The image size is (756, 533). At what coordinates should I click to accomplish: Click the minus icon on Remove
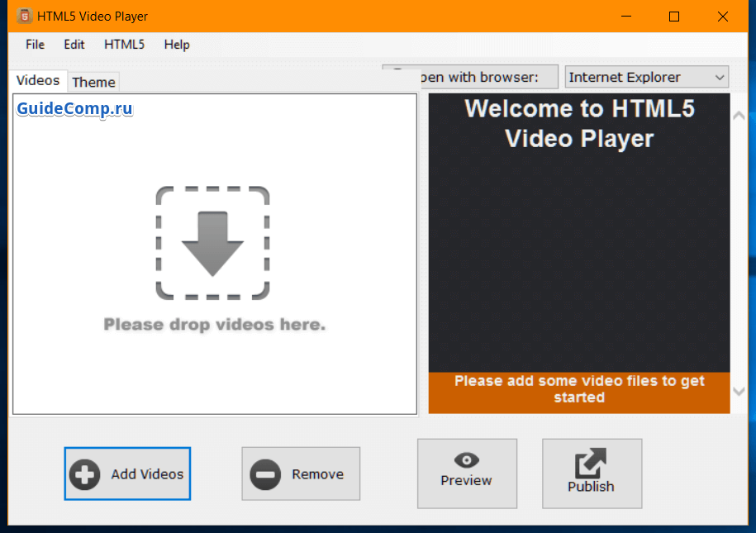click(x=265, y=474)
